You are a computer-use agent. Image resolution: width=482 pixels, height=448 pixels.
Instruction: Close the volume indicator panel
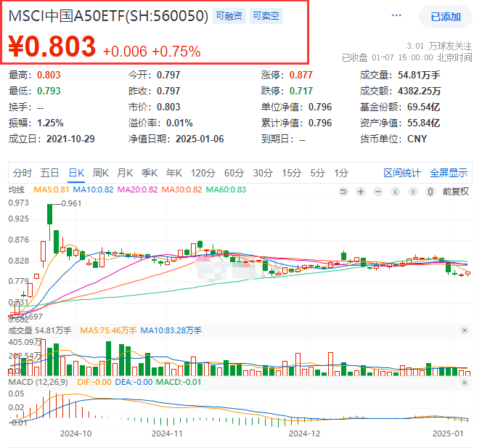tap(465, 330)
